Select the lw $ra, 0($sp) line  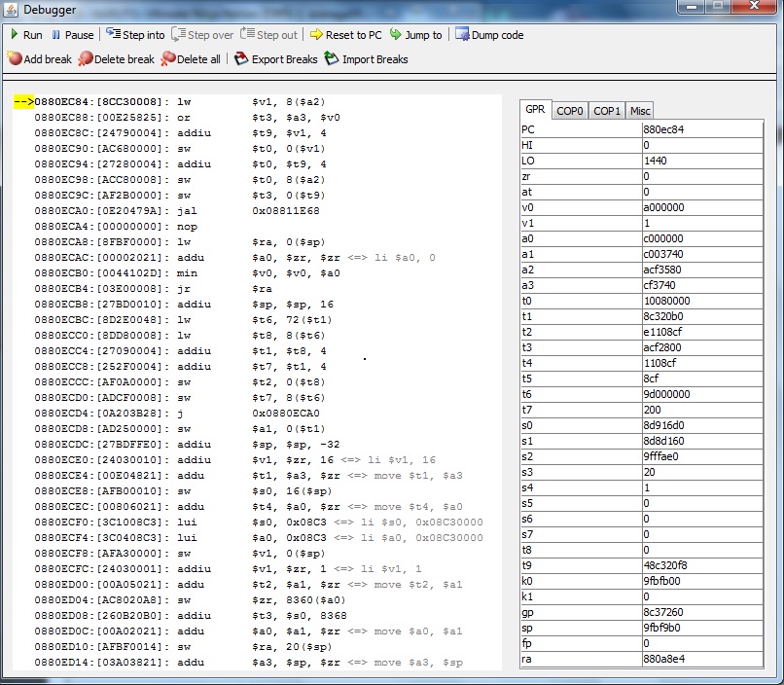(180, 242)
